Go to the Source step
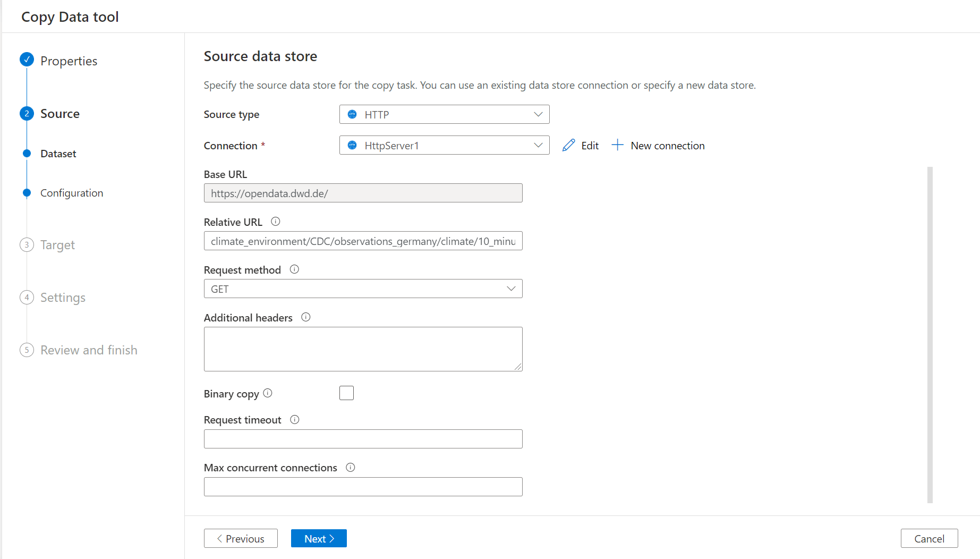 (60, 113)
